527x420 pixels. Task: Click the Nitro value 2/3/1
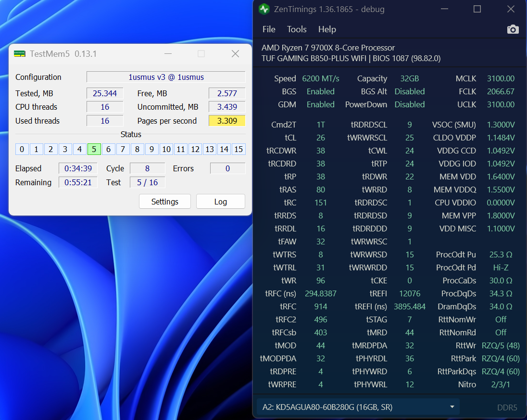[x=501, y=384]
